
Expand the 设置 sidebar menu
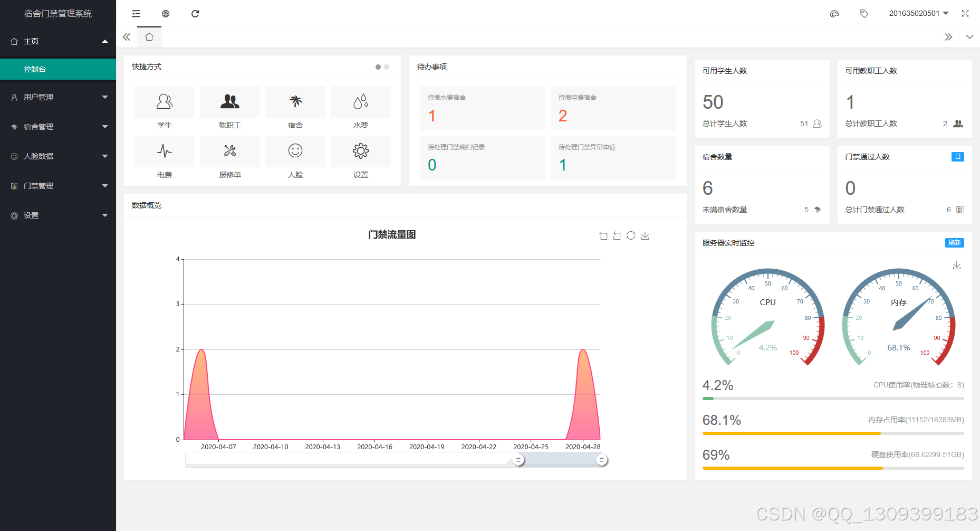(58, 215)
